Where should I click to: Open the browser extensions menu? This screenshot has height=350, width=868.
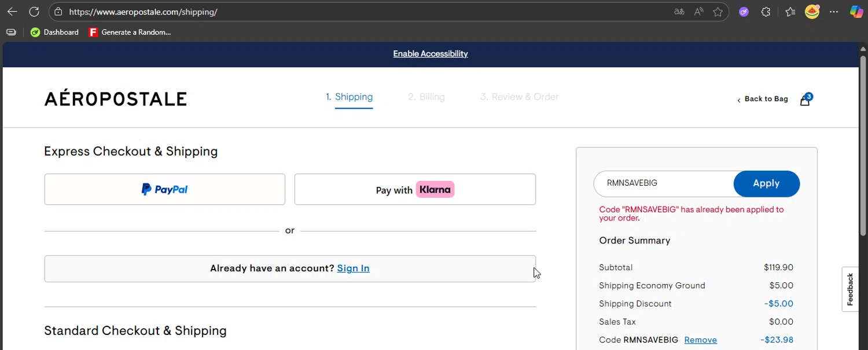766,12
